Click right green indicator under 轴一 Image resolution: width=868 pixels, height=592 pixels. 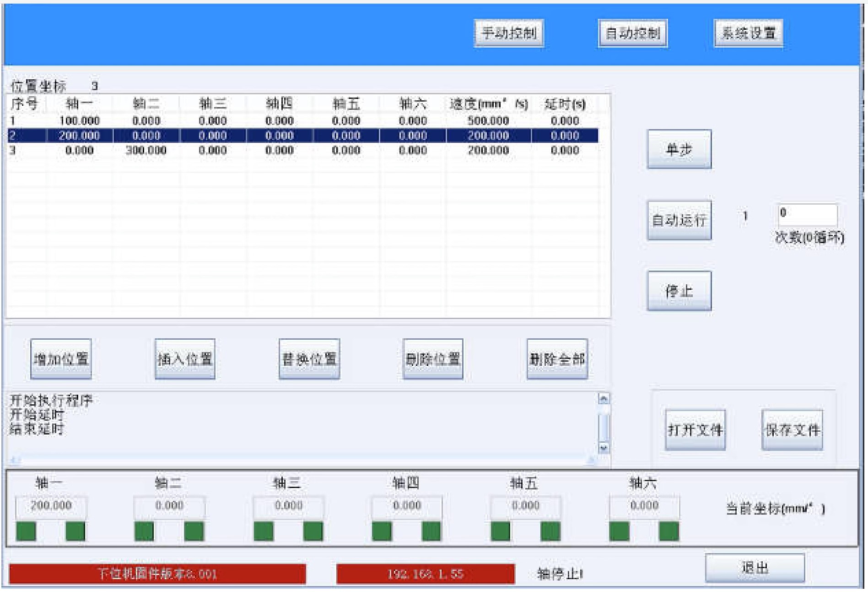click(75, 531)
